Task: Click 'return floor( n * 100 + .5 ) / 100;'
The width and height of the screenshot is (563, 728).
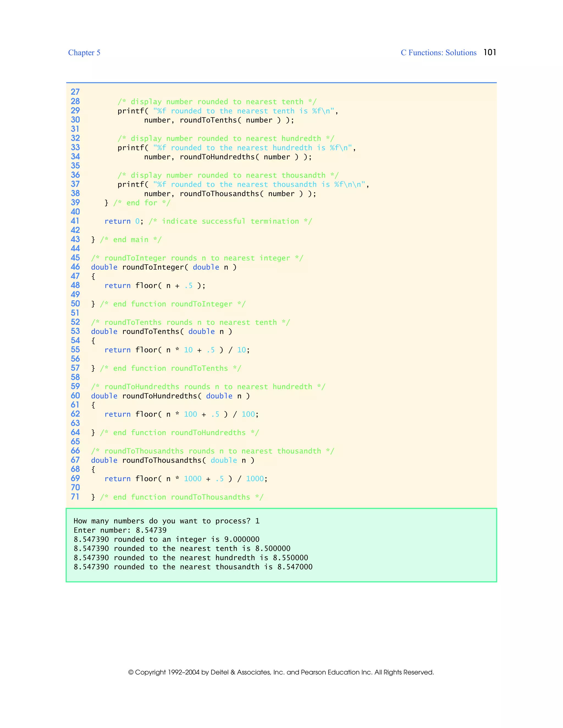Action: [181, 414]
